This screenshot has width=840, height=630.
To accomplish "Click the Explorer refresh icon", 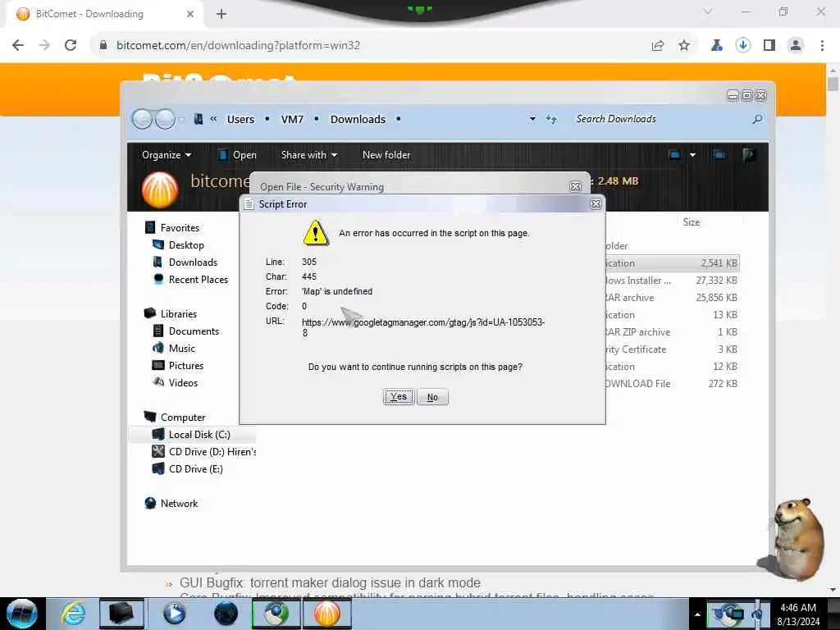I will coord(551,119).
